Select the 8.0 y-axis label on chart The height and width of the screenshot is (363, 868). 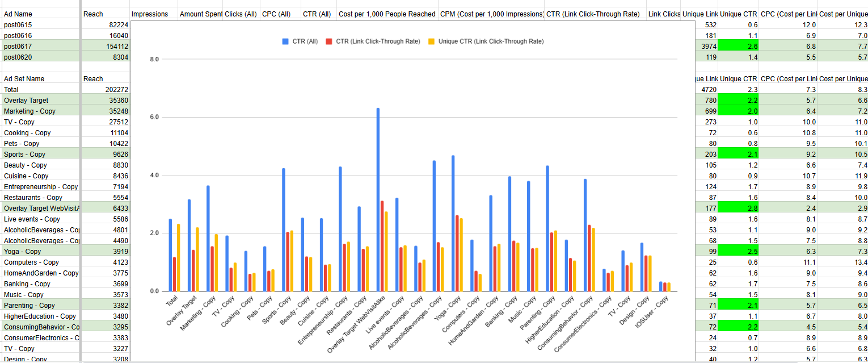[x=154, y=59]
